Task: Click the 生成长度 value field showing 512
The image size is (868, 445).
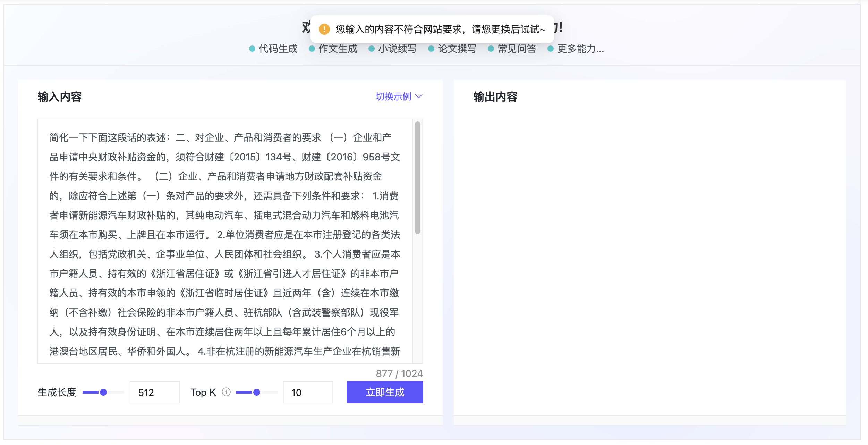Action: coord(154,392)
